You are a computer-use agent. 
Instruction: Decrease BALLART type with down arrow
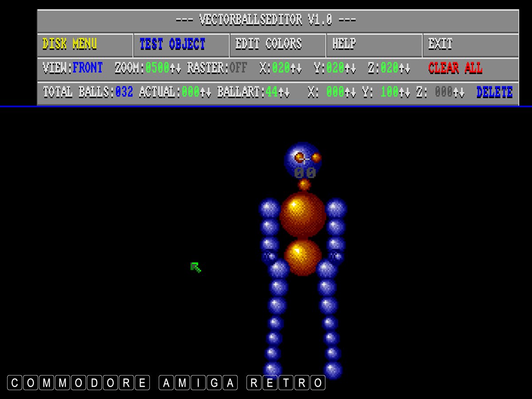point(287,93)
